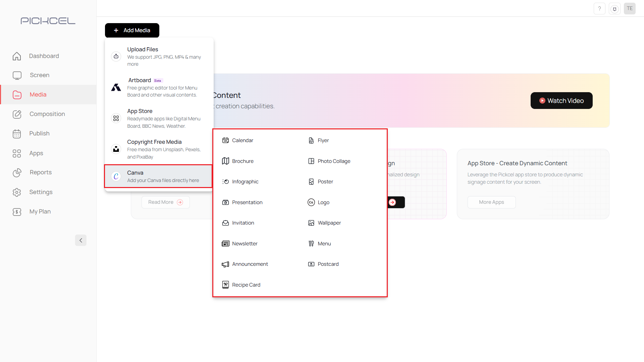Click the Watch Video button

tap(561, 101)
